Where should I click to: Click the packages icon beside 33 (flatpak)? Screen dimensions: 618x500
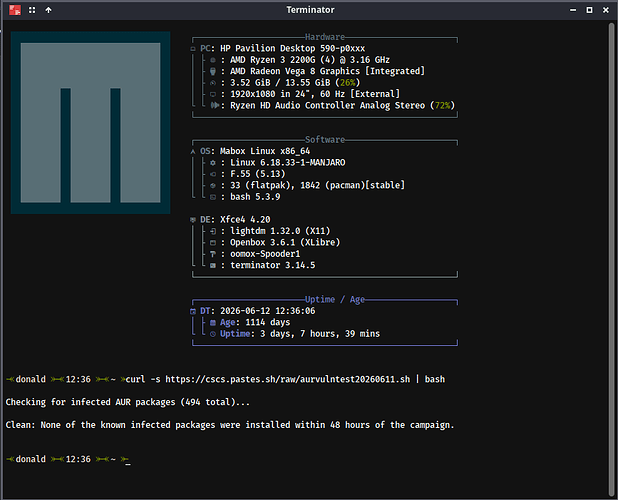point(213,186)
